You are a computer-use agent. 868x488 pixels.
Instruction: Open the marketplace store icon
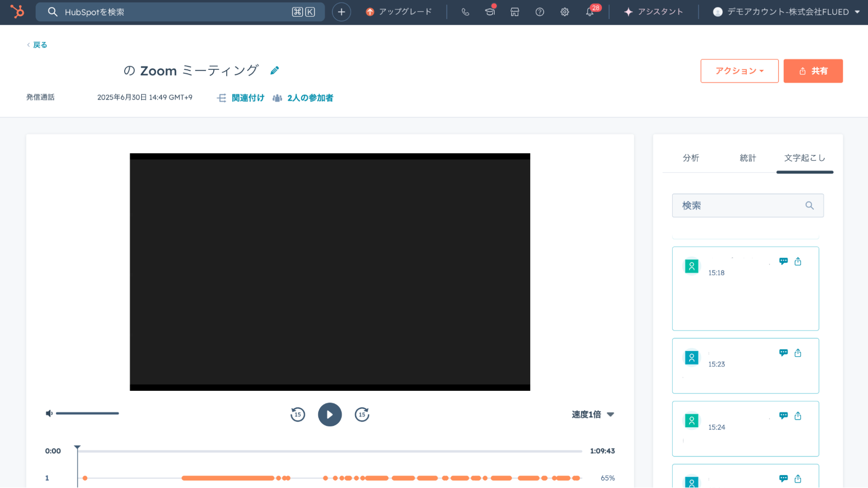coord(515,12)
